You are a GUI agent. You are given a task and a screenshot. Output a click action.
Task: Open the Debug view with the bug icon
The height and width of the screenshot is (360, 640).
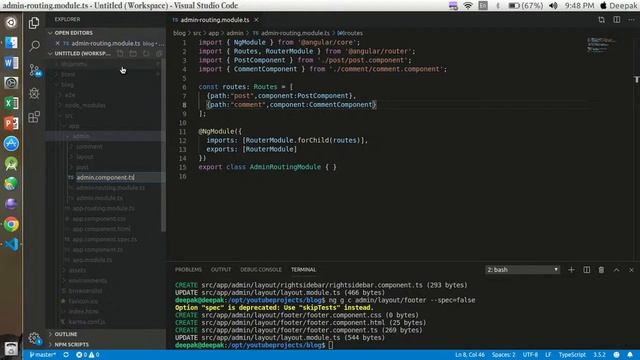[34, 93]
